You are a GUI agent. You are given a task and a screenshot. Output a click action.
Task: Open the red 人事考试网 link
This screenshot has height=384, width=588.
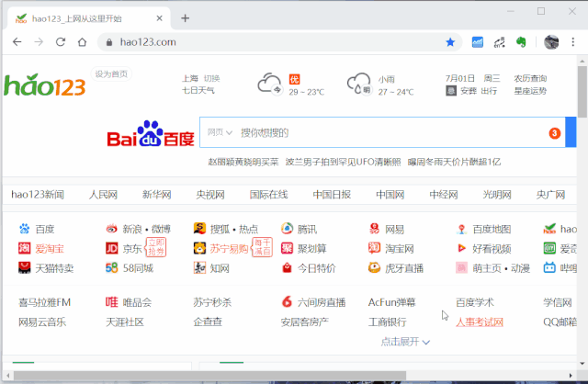480,322
